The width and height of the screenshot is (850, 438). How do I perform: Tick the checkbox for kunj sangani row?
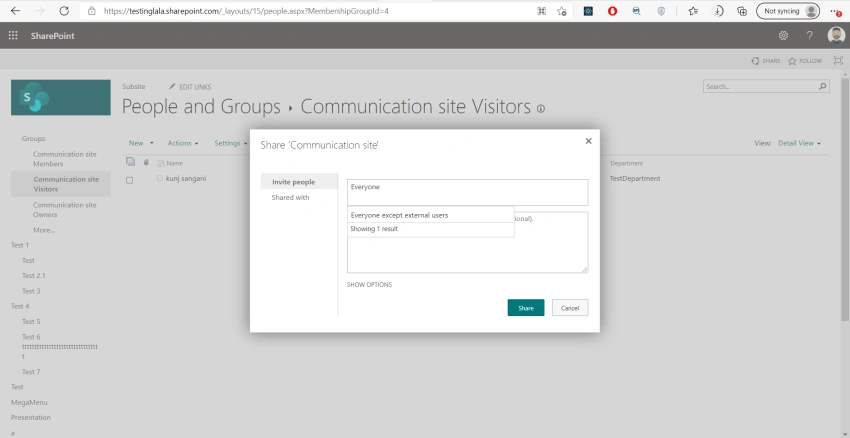tap(130, 180)
